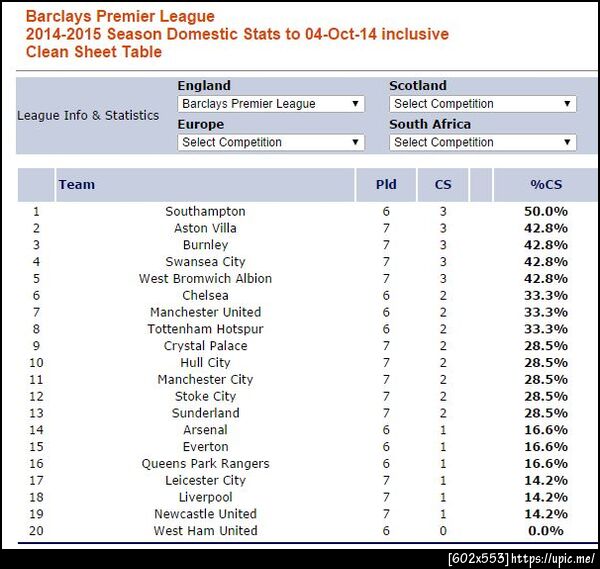Click the Queens Park Rangers team name
Viewport: 600px width, 569px height.
click(x=205, y=463)
